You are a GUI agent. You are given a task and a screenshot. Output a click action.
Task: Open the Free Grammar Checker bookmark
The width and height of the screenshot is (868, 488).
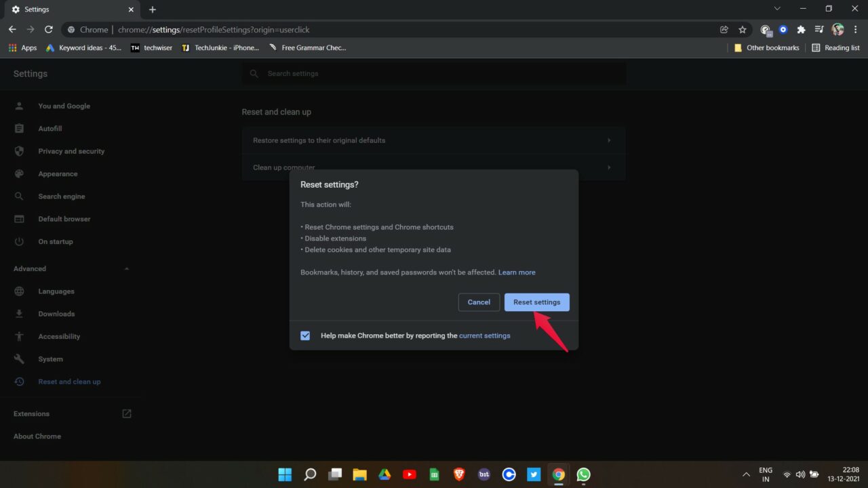307,48
